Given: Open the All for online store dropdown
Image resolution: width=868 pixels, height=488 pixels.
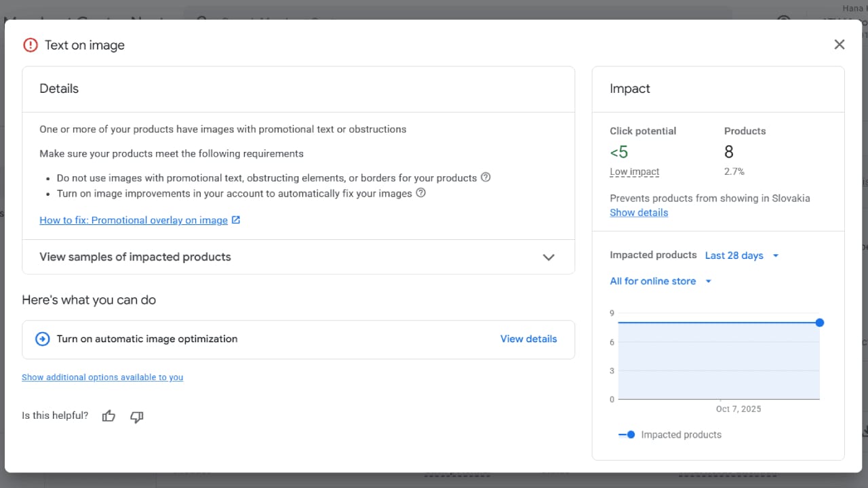Looking at the screenshot, I should click(x=660, y=281).
